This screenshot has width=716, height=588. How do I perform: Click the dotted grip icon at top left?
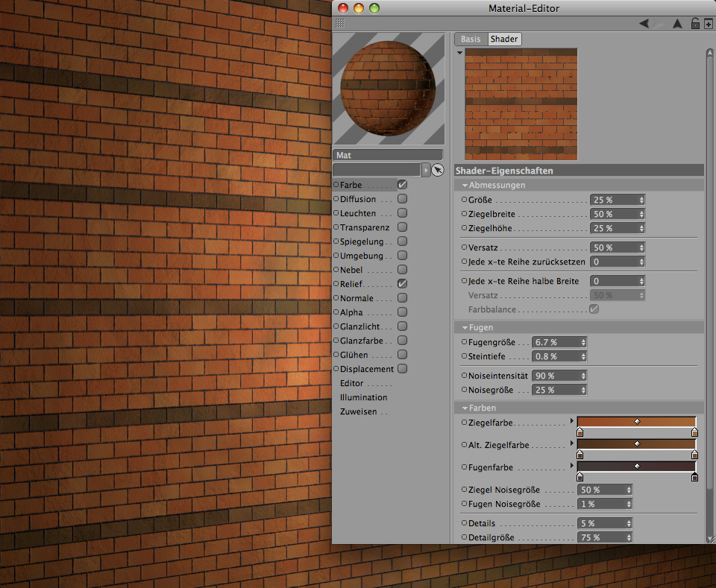339,24
